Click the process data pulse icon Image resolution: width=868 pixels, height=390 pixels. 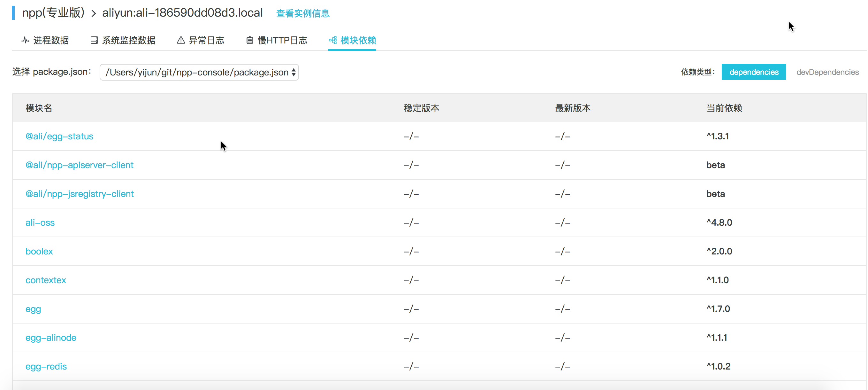coord(25,41)
